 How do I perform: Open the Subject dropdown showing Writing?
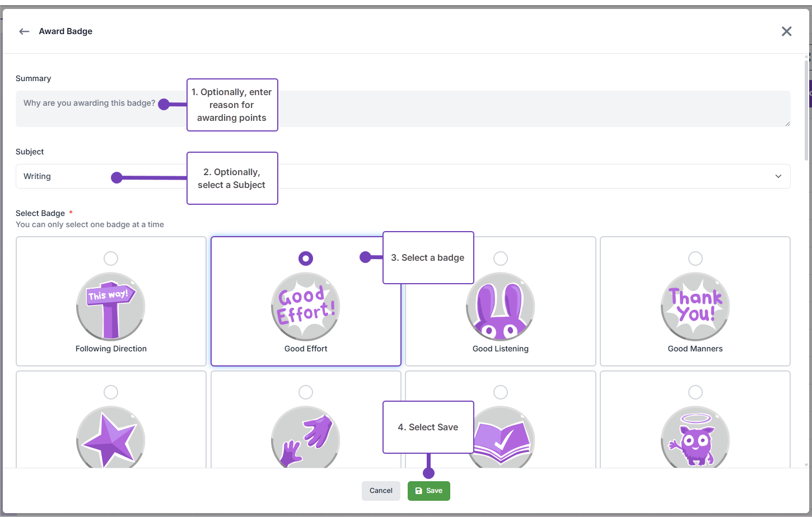click(x=504, y=176)
